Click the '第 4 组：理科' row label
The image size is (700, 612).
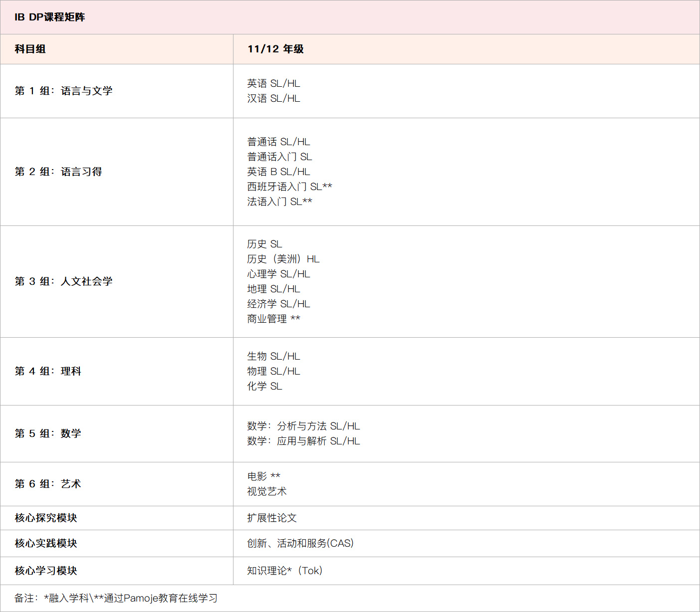tap(48, 371)
